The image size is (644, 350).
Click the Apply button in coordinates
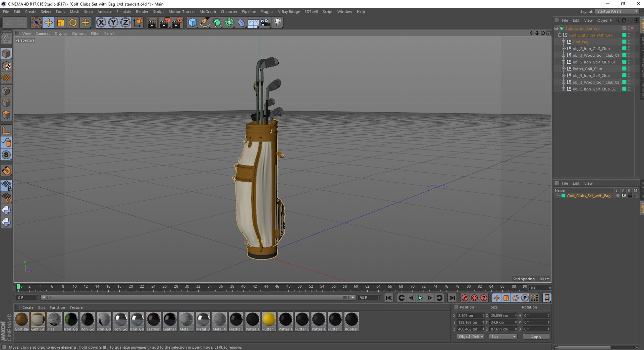(x=536, y=337)
